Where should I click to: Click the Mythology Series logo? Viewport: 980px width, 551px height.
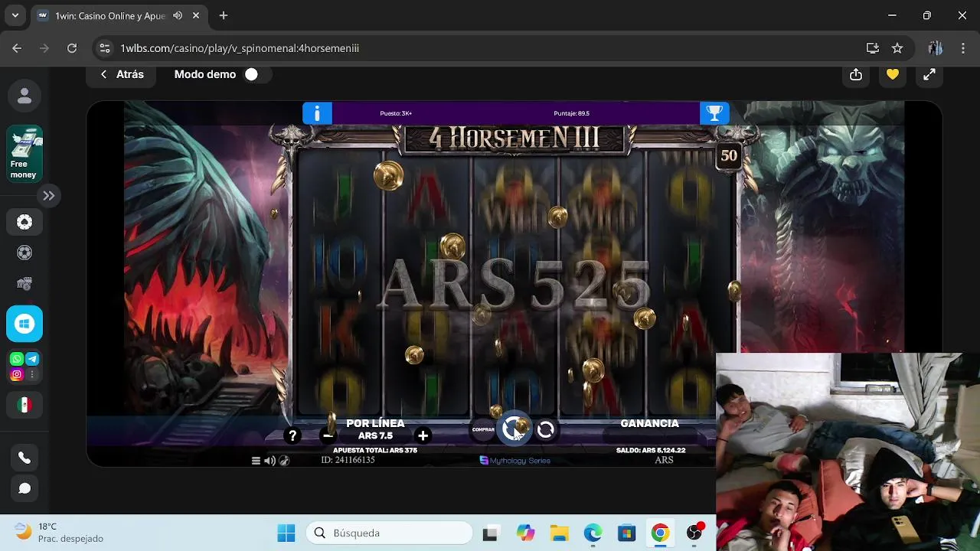(515, 461)
